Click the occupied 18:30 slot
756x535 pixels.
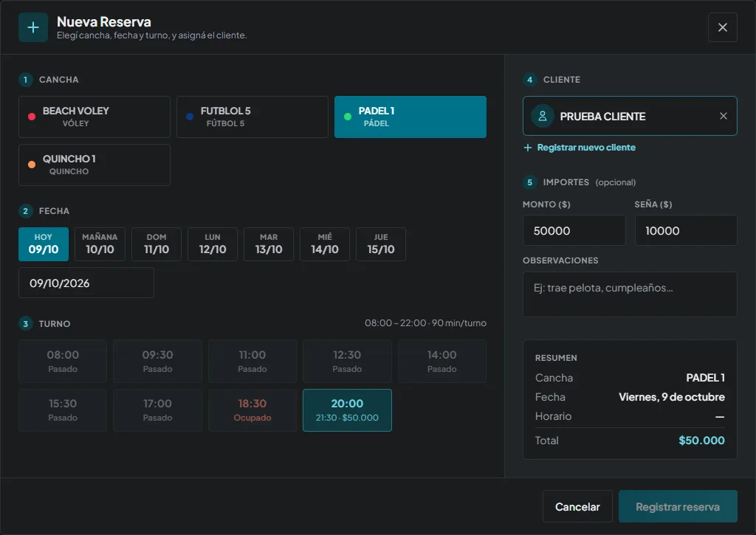tap(252, 410)
